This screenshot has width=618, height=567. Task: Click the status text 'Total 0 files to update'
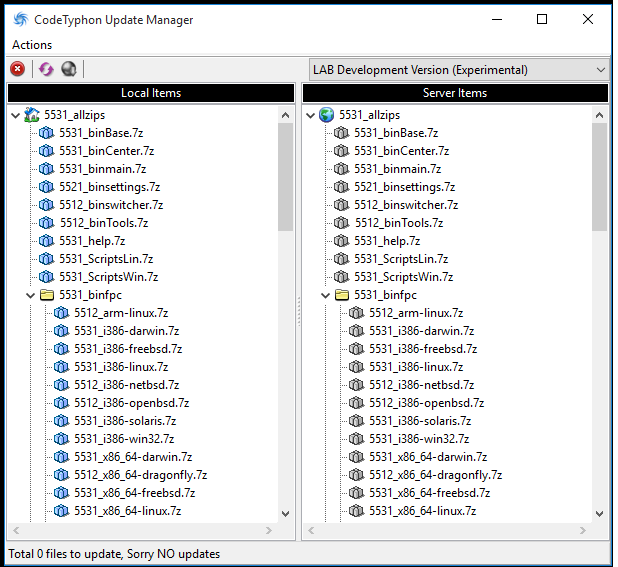[x=65, y=554]
